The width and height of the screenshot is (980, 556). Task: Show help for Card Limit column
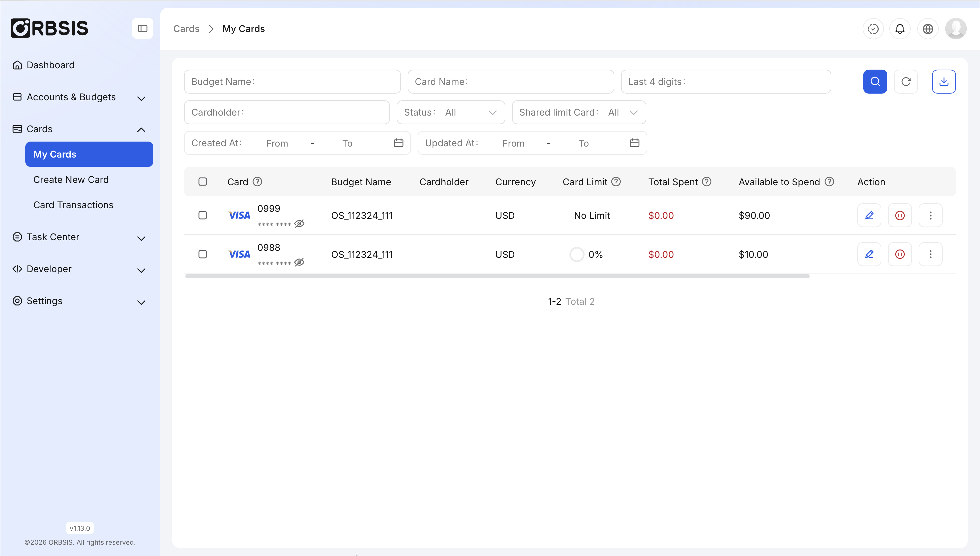(x=616, y=182)
